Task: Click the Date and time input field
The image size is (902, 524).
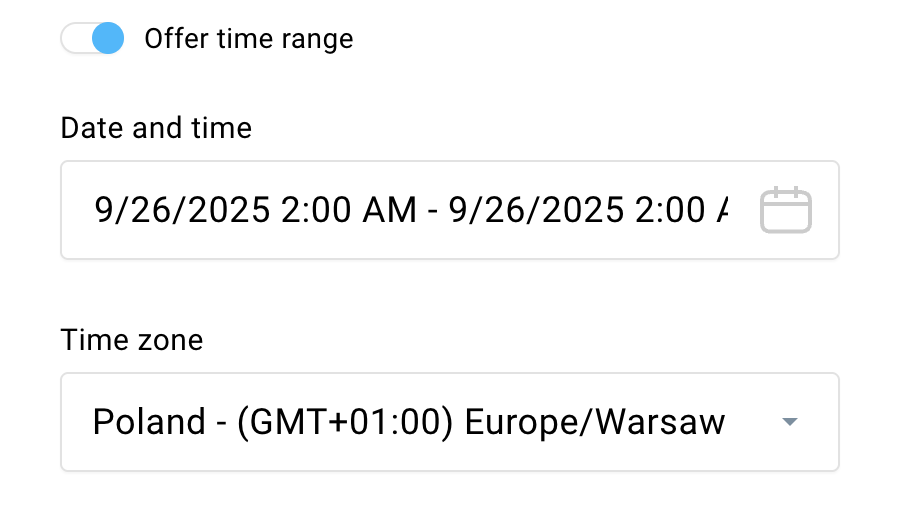Action: (x=410, y=211)
